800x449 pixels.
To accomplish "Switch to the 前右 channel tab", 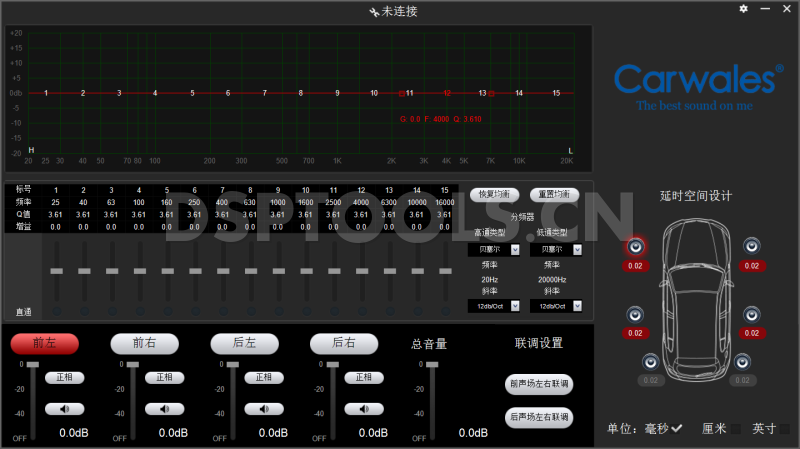I will click(144, 343).
